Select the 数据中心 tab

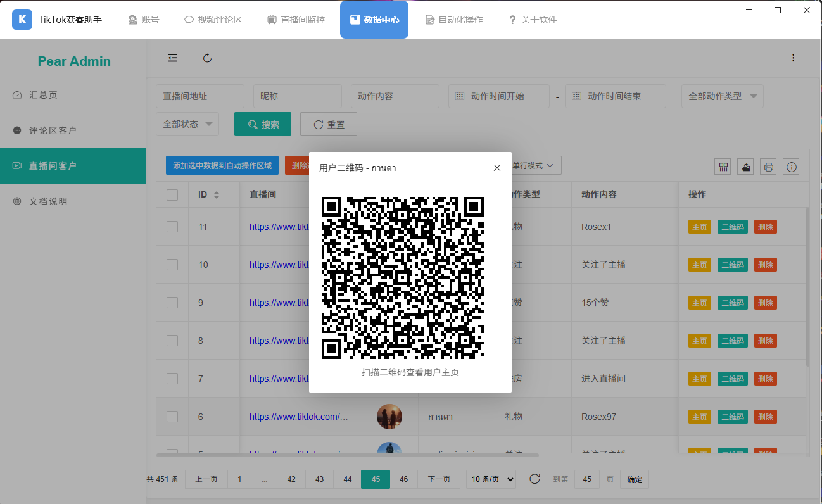[374, 20]
